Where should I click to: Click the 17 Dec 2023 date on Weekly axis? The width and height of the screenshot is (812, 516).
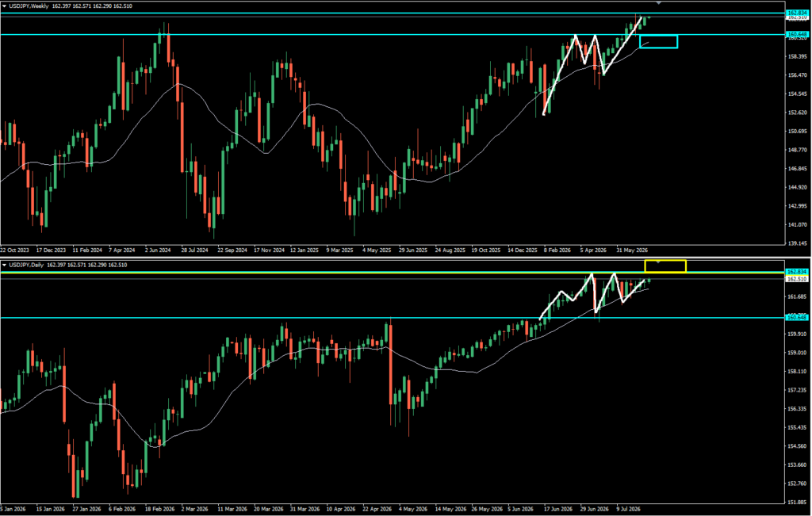(52, 250)
